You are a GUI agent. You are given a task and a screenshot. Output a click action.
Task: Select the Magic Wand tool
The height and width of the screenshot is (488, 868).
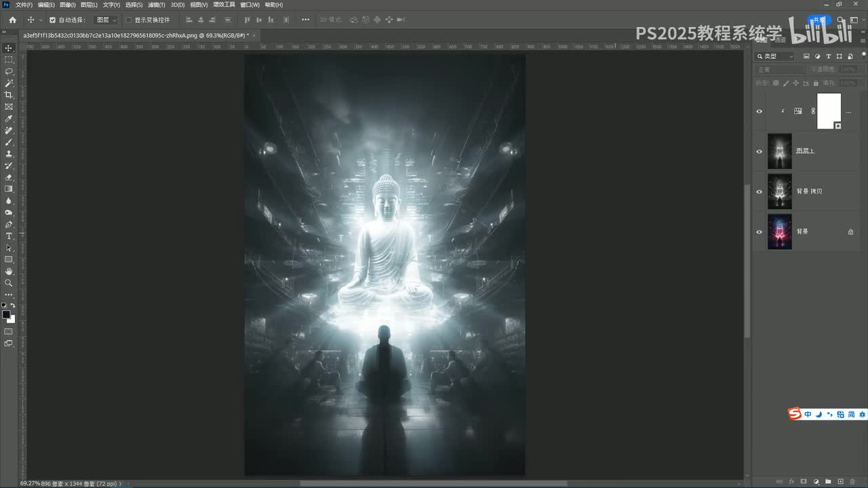tap(9, 83)
